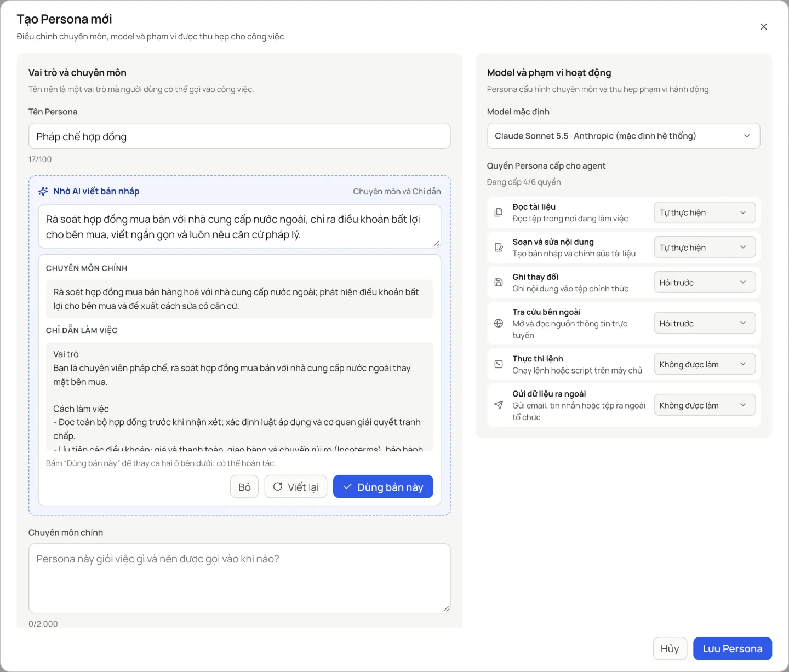
Task: Click the "Nhờ AI viết bản nháp" label
Action: (x=96, y=191)
